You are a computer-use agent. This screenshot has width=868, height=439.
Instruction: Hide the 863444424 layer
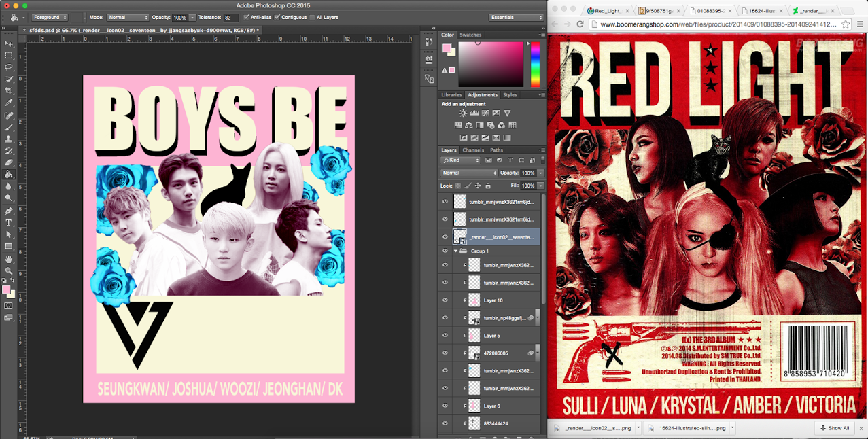tap(445, 424)
